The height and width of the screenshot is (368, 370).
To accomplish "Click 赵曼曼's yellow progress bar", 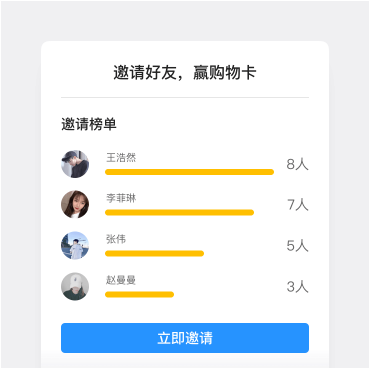I will 139,294.
